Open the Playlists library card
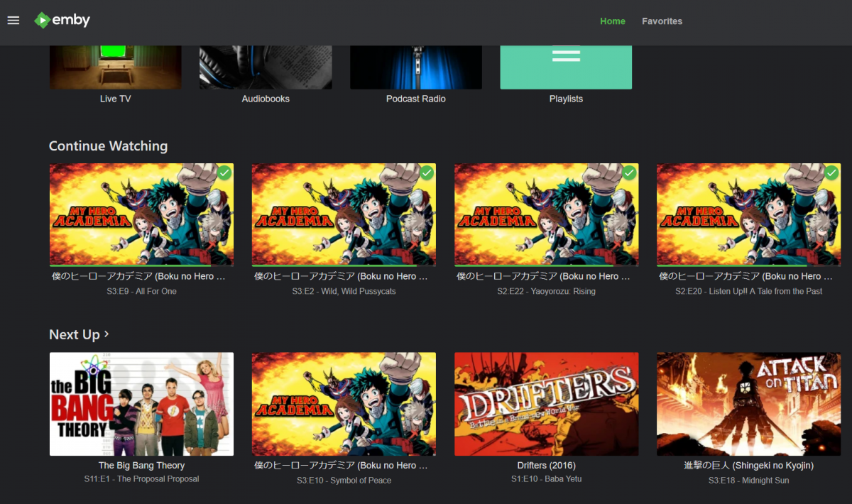The image size is (852, 504). [566, 67]
